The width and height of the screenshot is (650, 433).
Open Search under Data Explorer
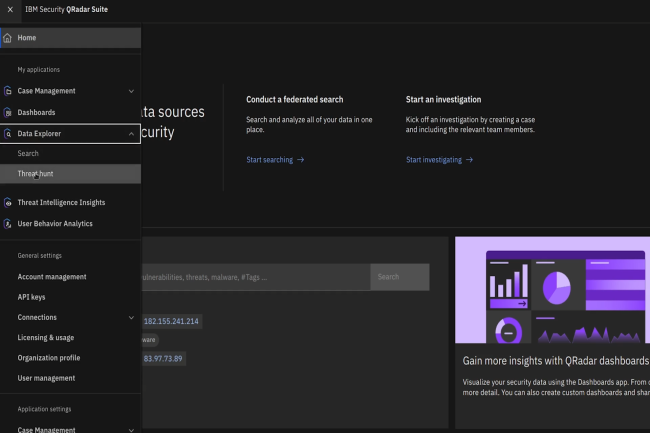tap(28, 153)
